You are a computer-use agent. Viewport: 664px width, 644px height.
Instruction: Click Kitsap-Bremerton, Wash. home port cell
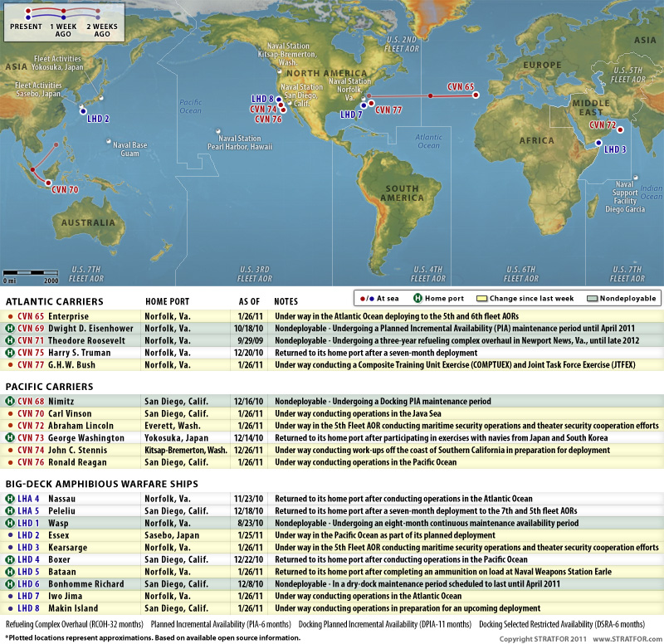coord(186,450)
